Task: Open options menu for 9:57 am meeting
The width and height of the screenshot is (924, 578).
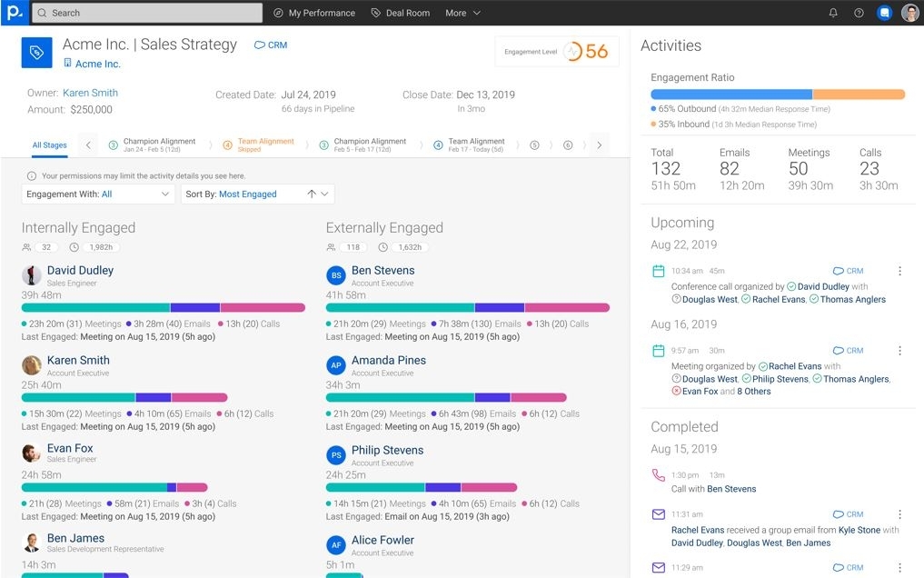Action: click(899, 351)
